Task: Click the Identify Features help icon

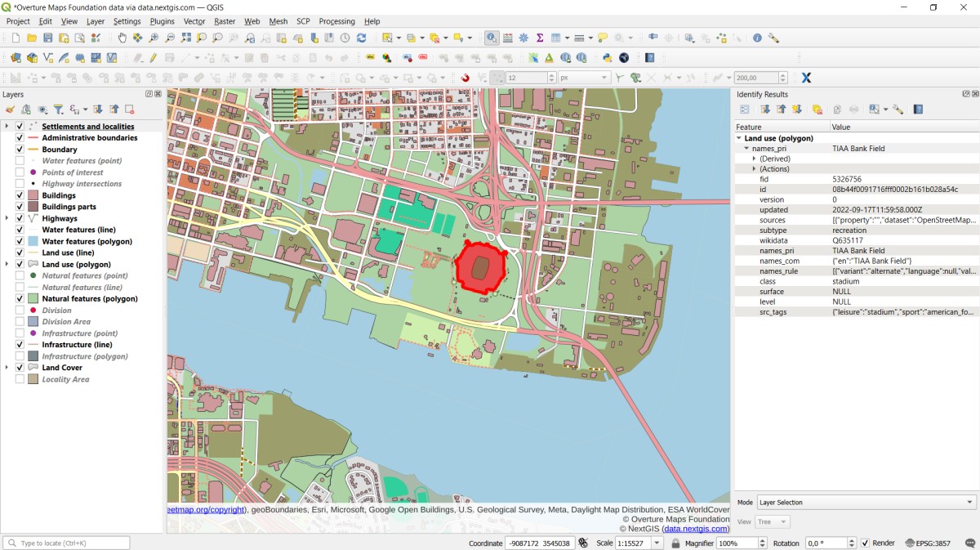Action: 918,108
